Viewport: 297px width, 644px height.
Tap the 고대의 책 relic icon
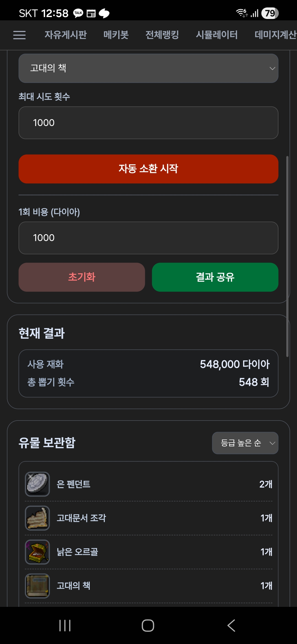(37, 586)
